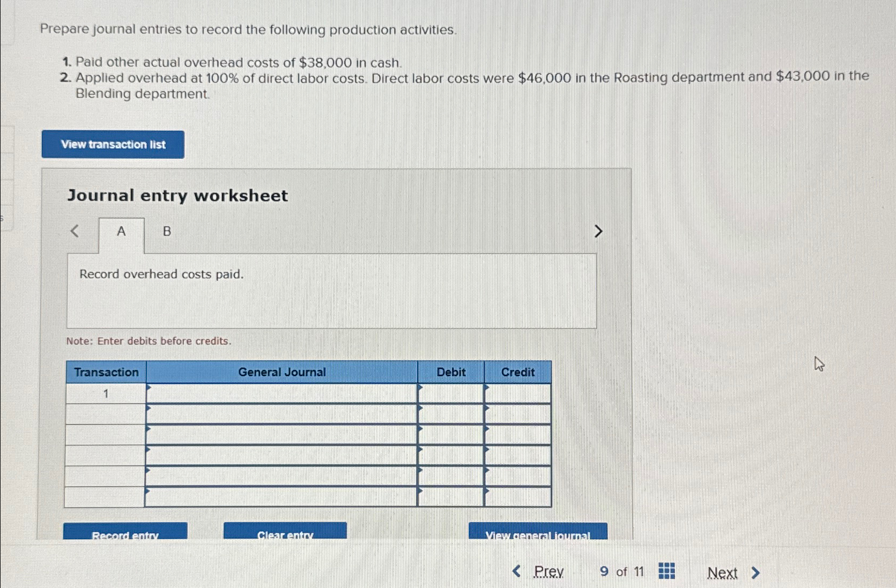The width and height of the screenshot is (896, 588).
Task: Click the Record entry button
Action: (125, 533)
